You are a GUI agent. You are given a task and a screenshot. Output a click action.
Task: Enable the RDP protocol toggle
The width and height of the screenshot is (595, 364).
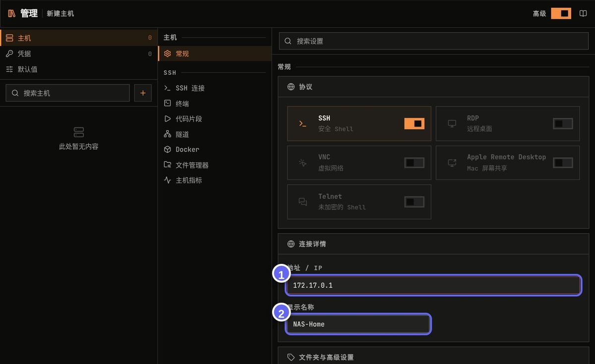[563, 123]
